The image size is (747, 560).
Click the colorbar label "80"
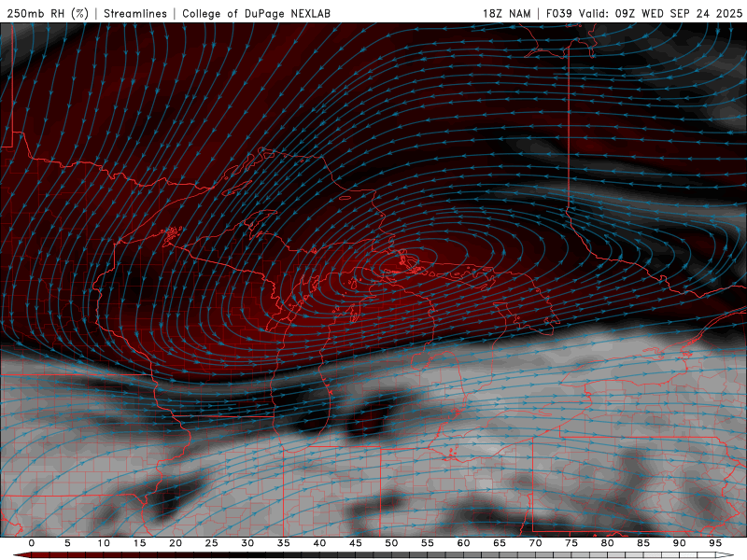pos(607,543)
